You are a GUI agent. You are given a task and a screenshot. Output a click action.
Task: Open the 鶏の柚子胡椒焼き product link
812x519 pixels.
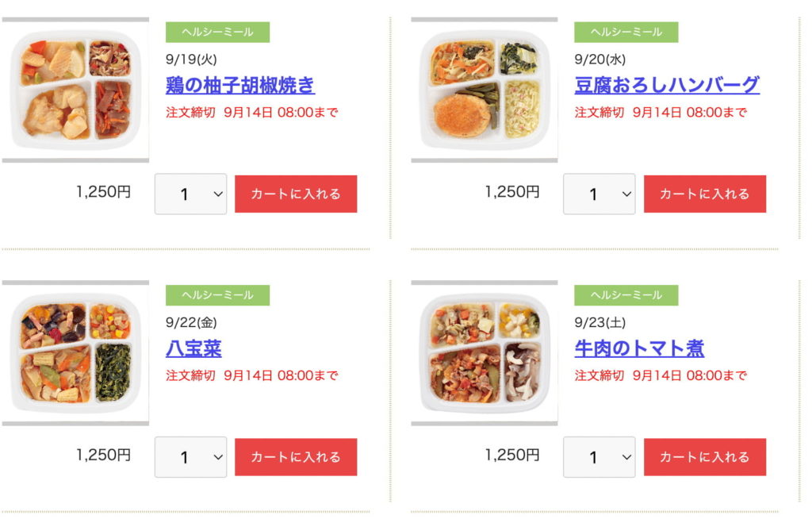(239, 86)
